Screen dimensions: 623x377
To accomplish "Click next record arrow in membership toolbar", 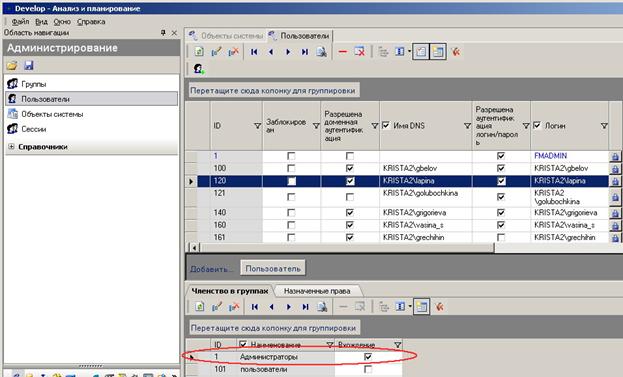I will 288,307.
